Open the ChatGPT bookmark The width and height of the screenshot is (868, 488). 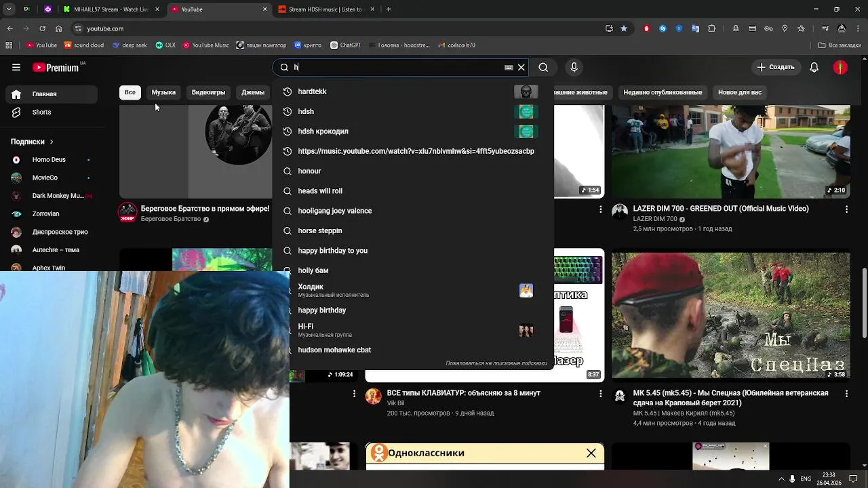point(345,45)
